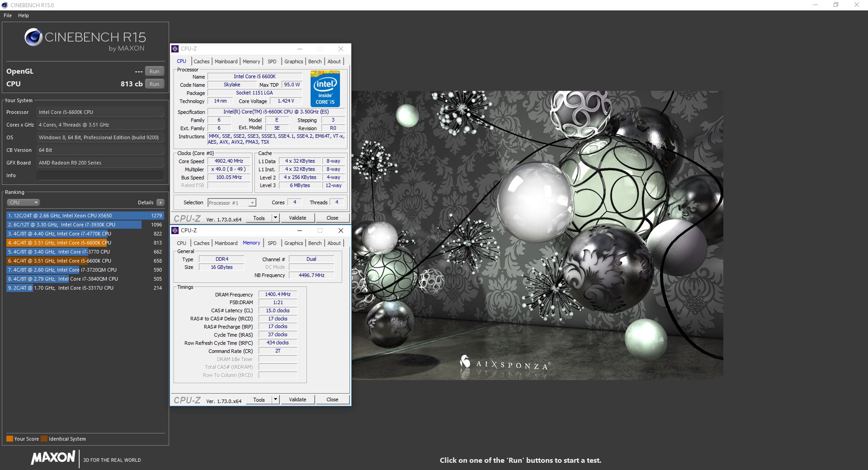Screen dimensions: 868x470
Task: Run the OpenGL benchmark
Action: (155, 71)
